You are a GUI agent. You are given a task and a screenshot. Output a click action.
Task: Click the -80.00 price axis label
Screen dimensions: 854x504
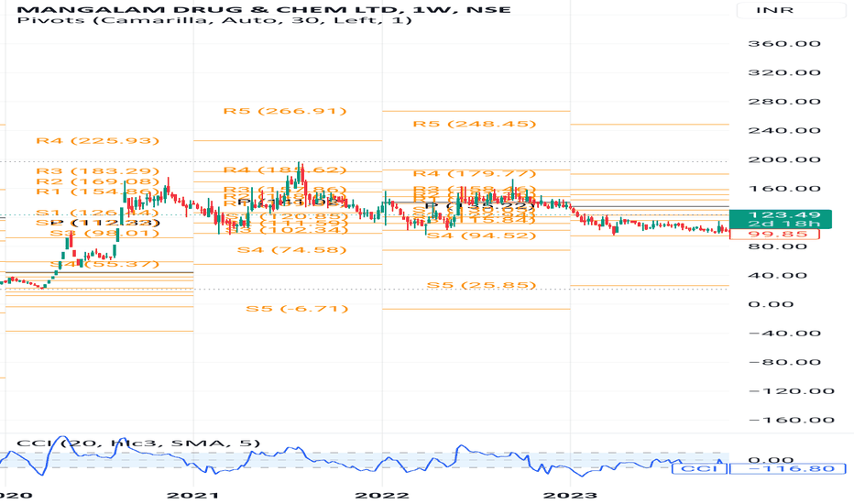point(784,362)
